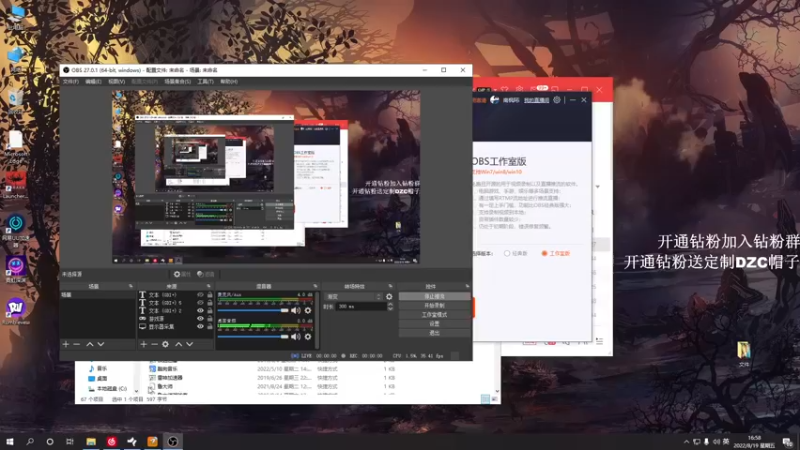Open source properties gear in Sources toolbar
Screen dimensions: 800x450
(x=165, y=344)
